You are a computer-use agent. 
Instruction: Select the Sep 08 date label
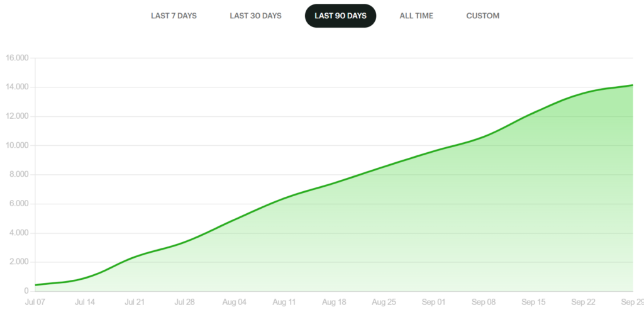(483, 302)
